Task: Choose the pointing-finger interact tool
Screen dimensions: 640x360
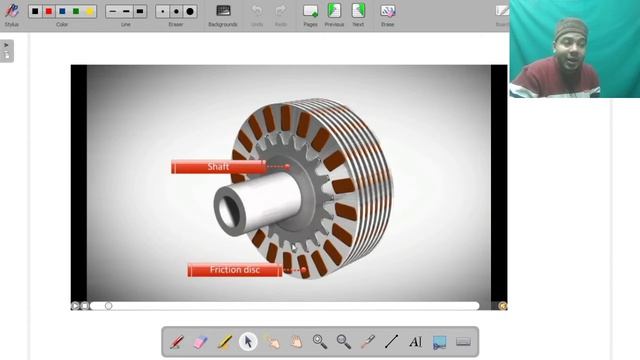Action: tap(272, 342)
